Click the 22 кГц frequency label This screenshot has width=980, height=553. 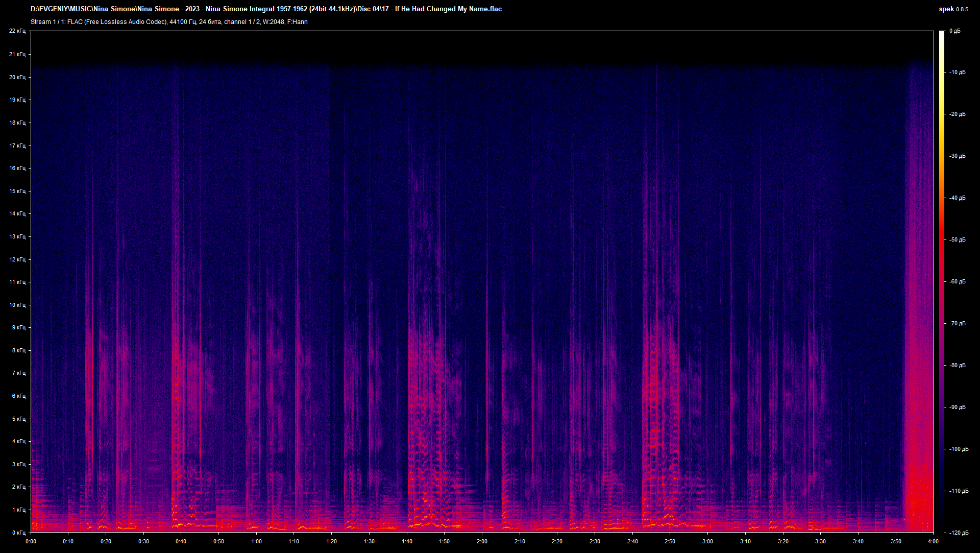(x=17, y=31)
